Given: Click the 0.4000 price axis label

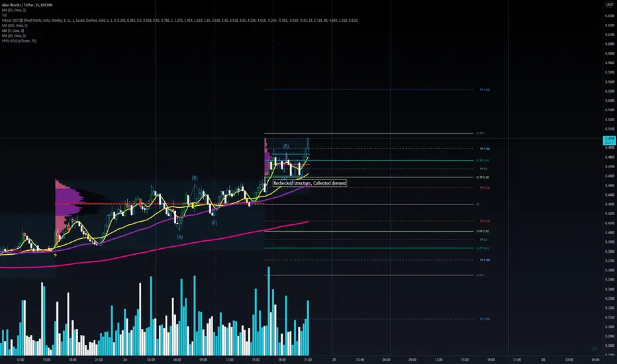Looking at the screenshot, I should (610, 232).
